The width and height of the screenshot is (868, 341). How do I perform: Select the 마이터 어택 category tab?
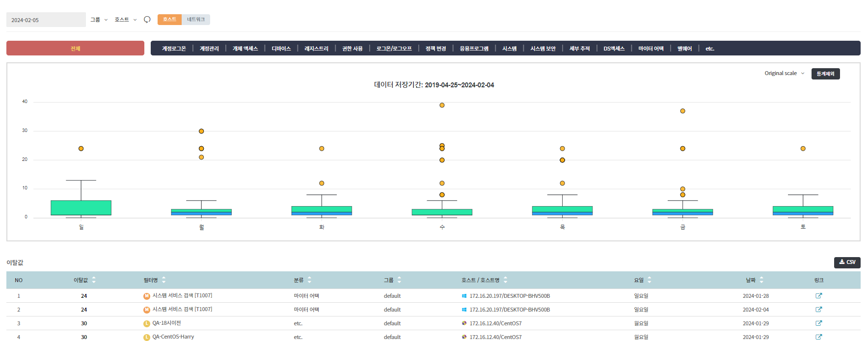[x=651, y=49]
